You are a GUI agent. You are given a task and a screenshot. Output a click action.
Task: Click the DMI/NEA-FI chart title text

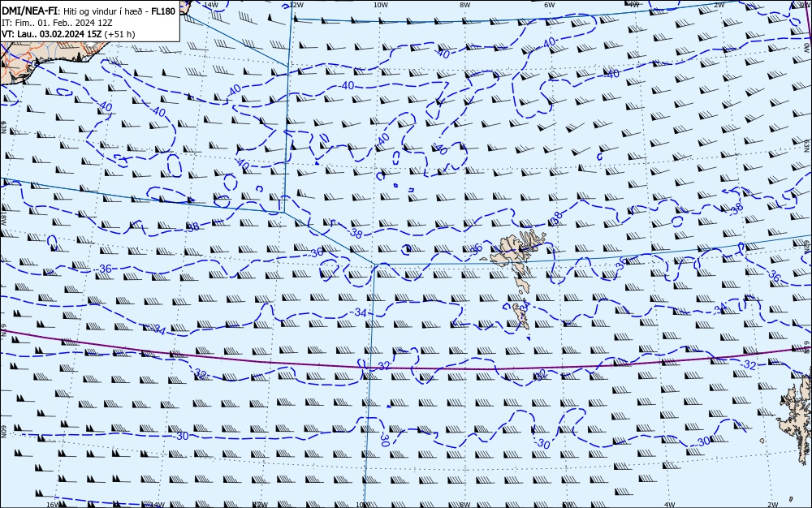pyautogui.click(x=29, y=11)
